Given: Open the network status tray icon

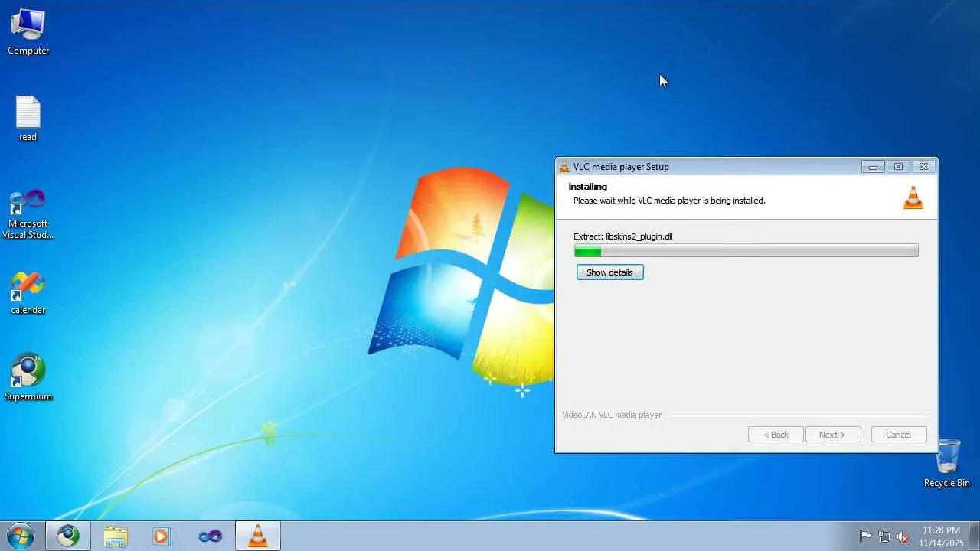Looking at the screenshot, I should tap(884, 536).
